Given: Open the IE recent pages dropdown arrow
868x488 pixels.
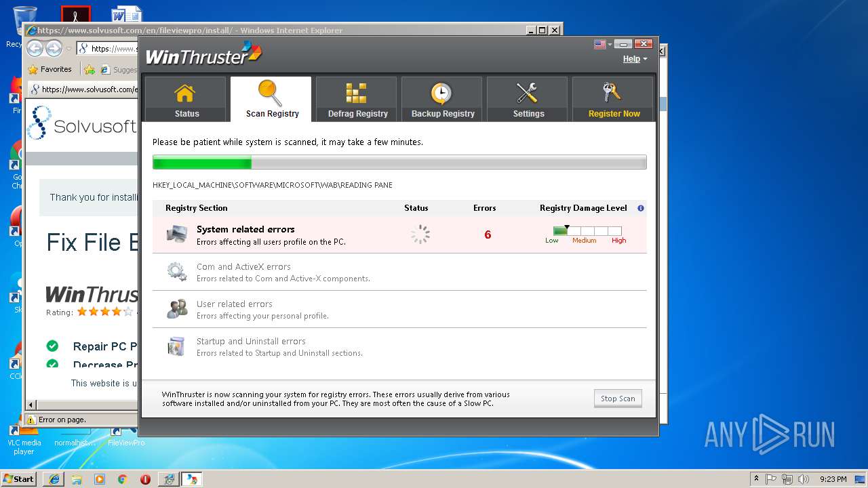Looking at the screenshot, I should pos(68,49).
